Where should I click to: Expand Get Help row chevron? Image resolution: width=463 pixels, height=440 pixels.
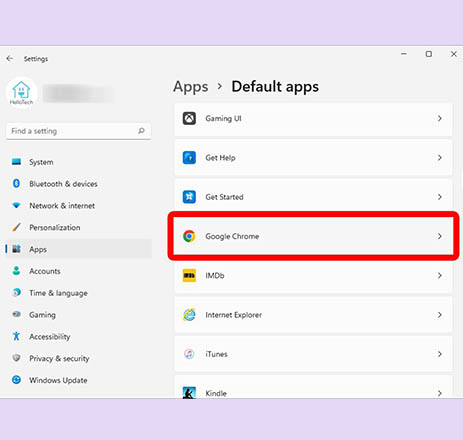(440, 158)
